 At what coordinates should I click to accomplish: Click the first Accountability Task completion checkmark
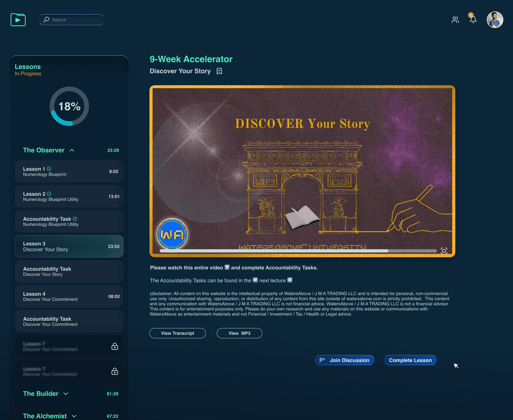(x=75, y=219)
